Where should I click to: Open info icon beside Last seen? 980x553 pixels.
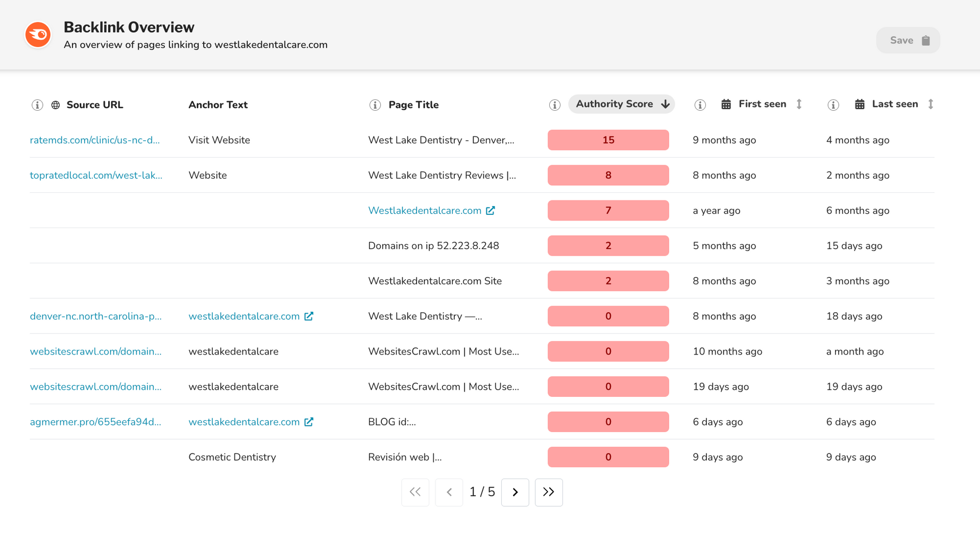point(834,105)
